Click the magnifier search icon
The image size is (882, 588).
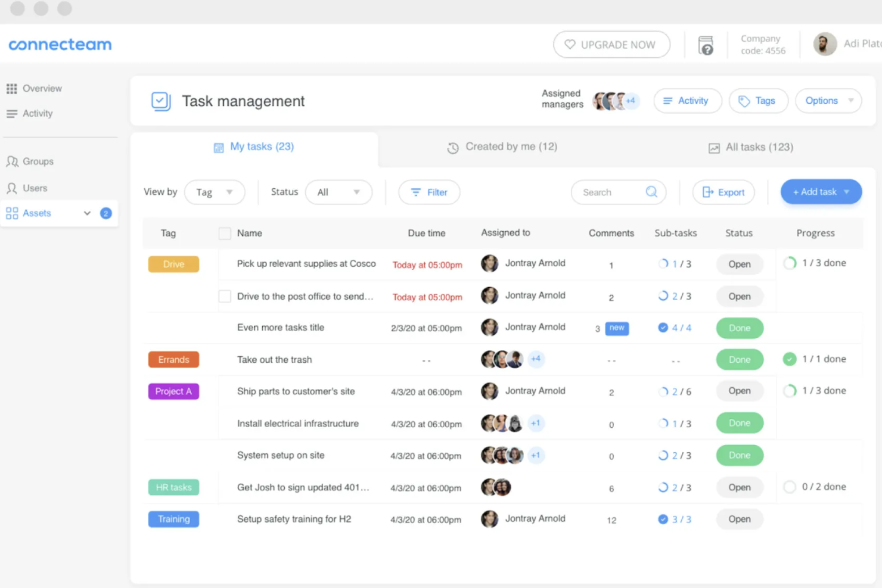tap(651, 192)
